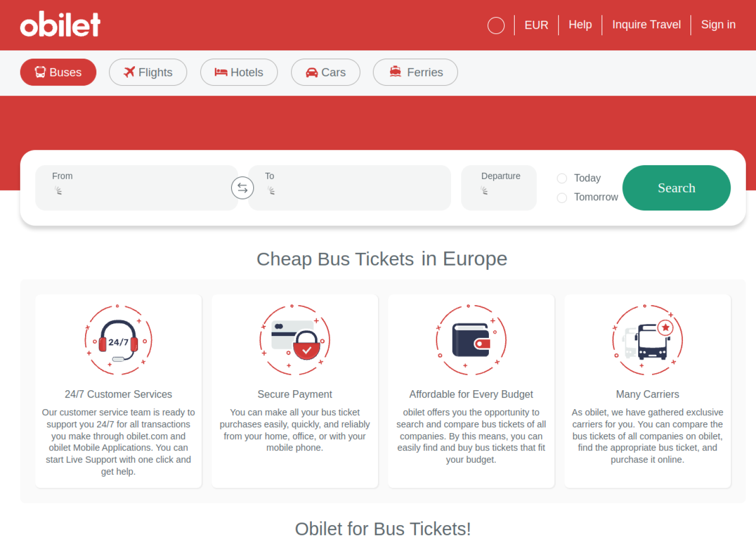Click the 24/7 headset icon
Screen dimensions: 756x539
click(x=118, y=340)
